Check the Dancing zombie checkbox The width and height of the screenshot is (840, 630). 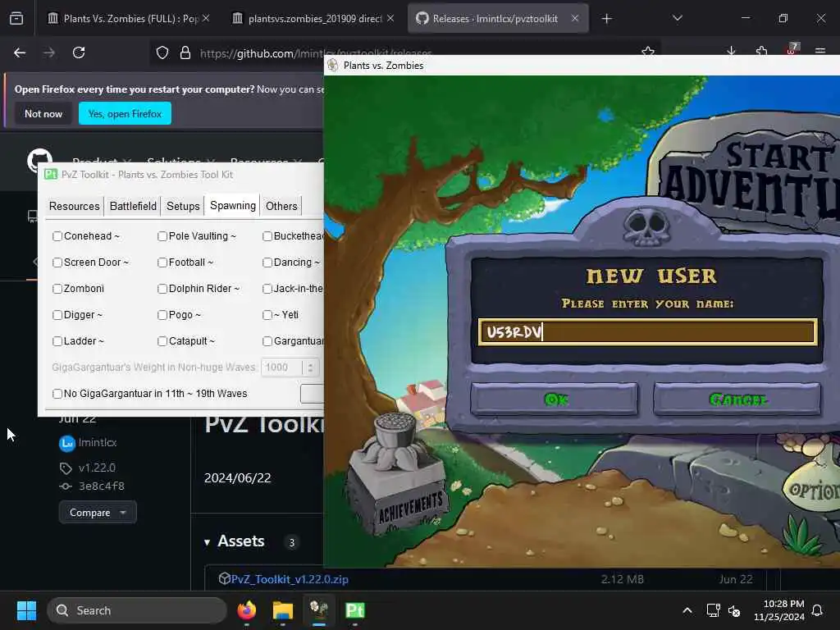coord(267,262)
